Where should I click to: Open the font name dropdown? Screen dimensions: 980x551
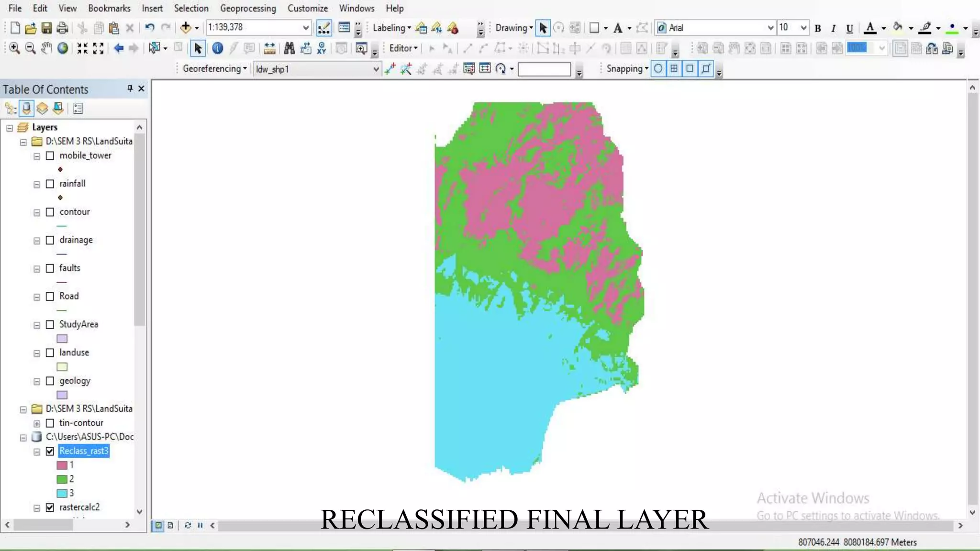click(x=770, y=28)
